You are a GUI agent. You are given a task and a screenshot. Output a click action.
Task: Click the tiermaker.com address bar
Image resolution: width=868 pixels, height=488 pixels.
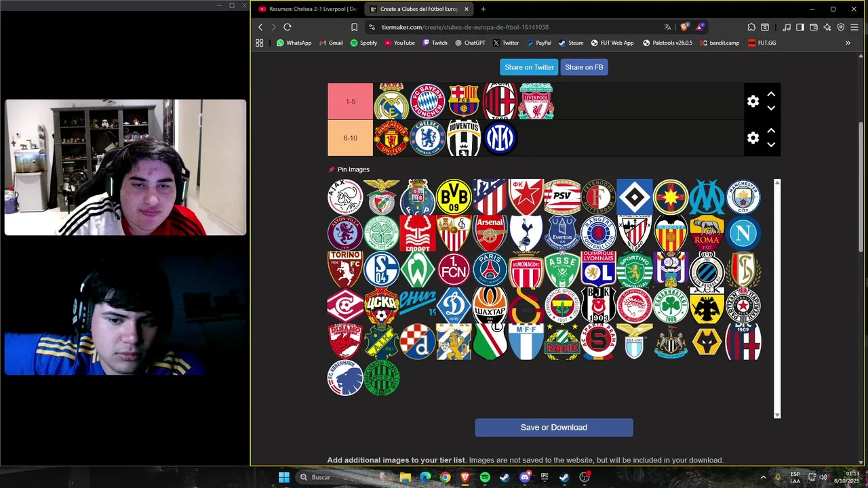pos(515,27)
